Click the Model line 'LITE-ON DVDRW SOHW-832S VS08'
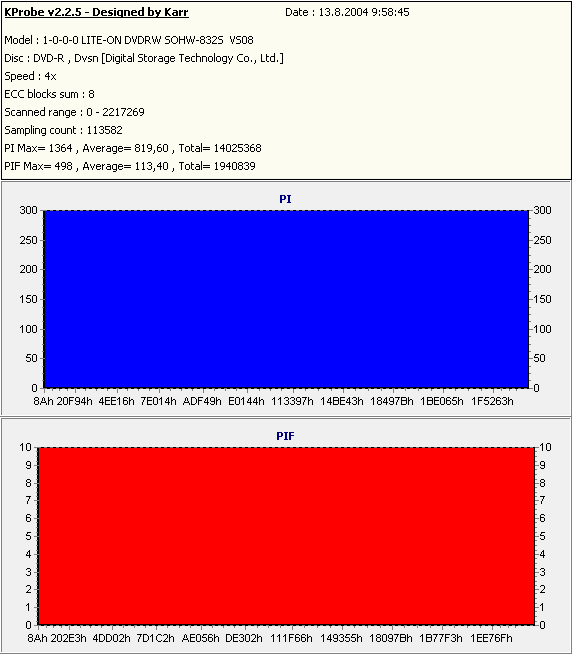Viewport: 572px width, 654px height. [x=167, y=40]
